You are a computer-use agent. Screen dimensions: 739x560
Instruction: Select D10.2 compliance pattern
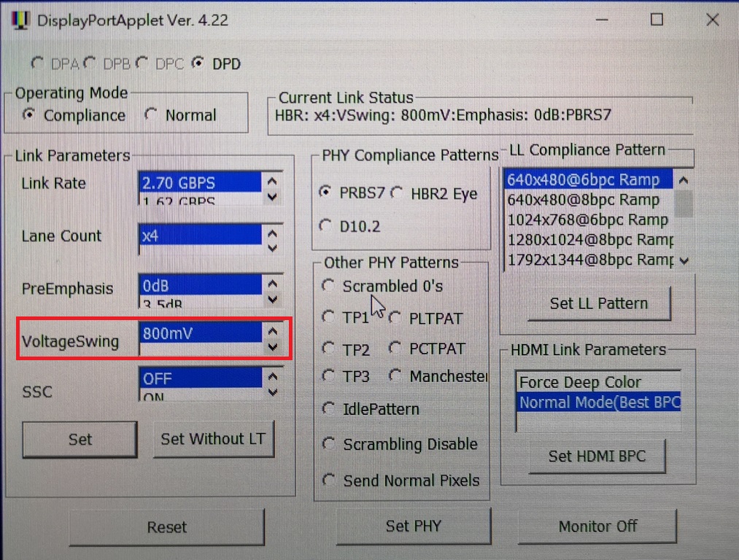click(325, 225)
